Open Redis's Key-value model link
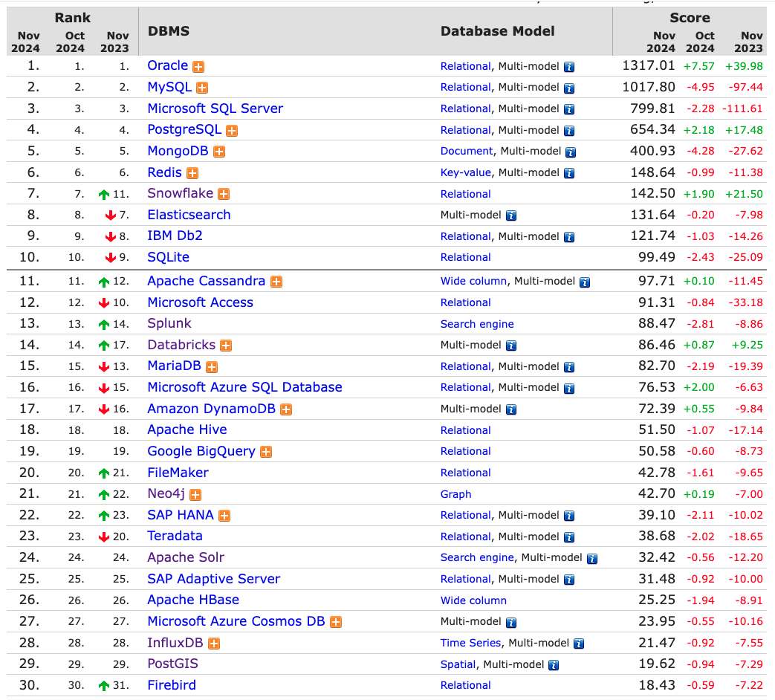The width and height of the screenshot is (775, 700). 465,172
